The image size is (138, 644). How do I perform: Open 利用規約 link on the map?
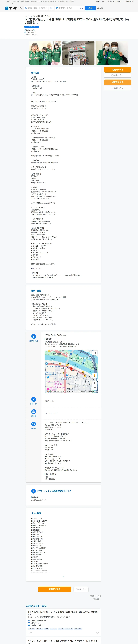coord(83,392)
